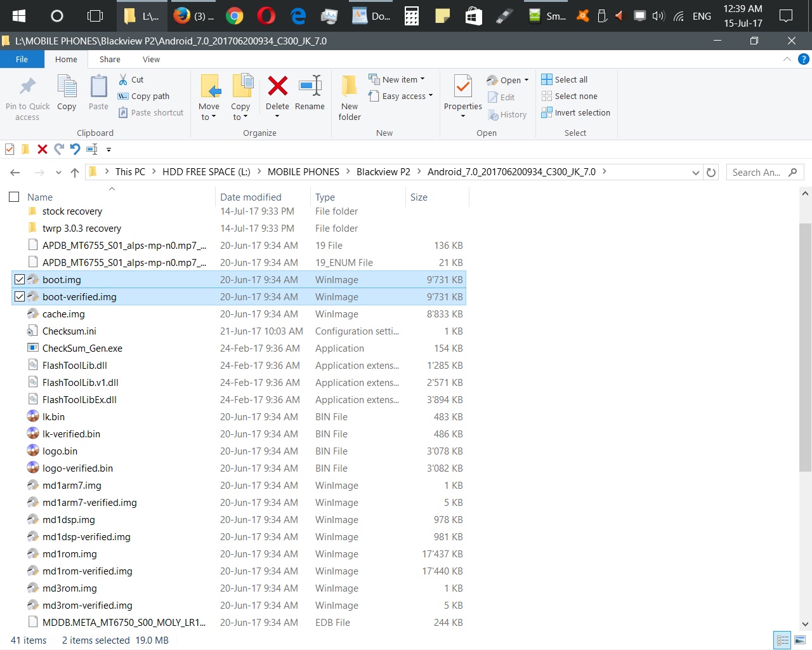Open the Action Center notification icon

coord(786,16)
